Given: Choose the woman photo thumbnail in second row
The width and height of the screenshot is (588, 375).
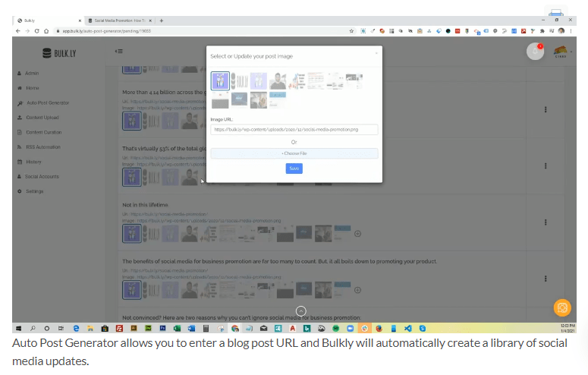Looking at the screenshot, I should pos(259,100).
